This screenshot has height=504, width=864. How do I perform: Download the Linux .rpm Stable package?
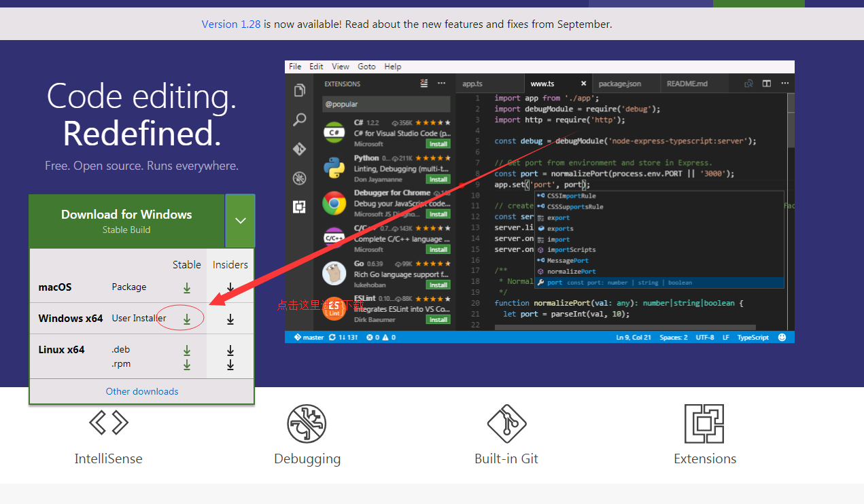click(187, 365)
